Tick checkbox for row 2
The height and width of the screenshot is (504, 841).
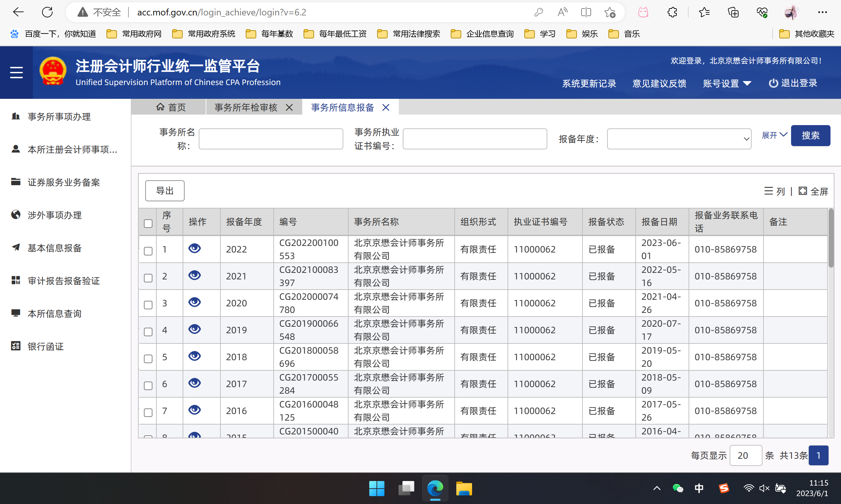tap(148, 278)
